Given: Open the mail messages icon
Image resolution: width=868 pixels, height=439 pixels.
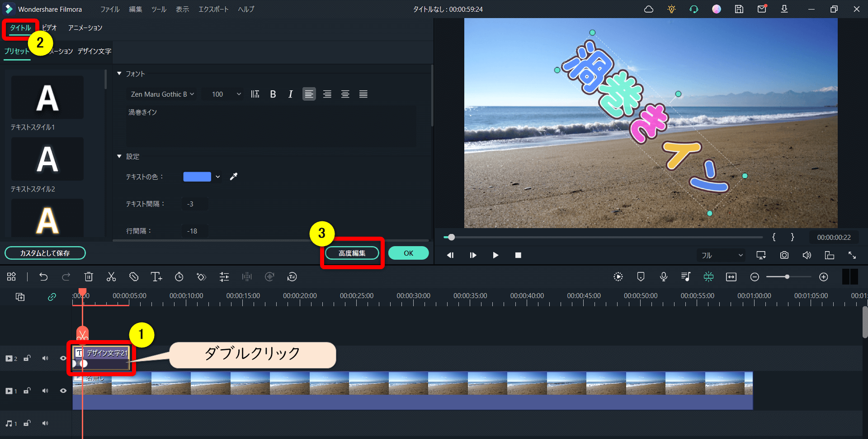Looking at the screenshot, I should click(762, 9).
